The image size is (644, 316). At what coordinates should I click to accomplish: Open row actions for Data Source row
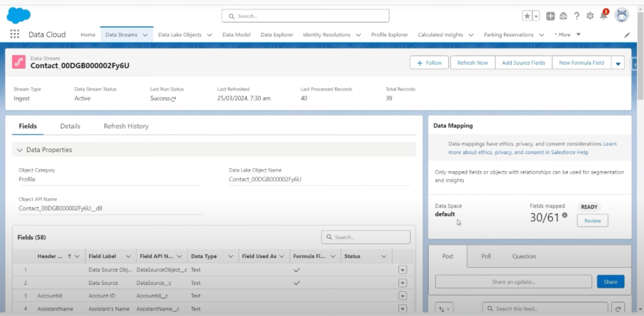(x=402, y=283)
